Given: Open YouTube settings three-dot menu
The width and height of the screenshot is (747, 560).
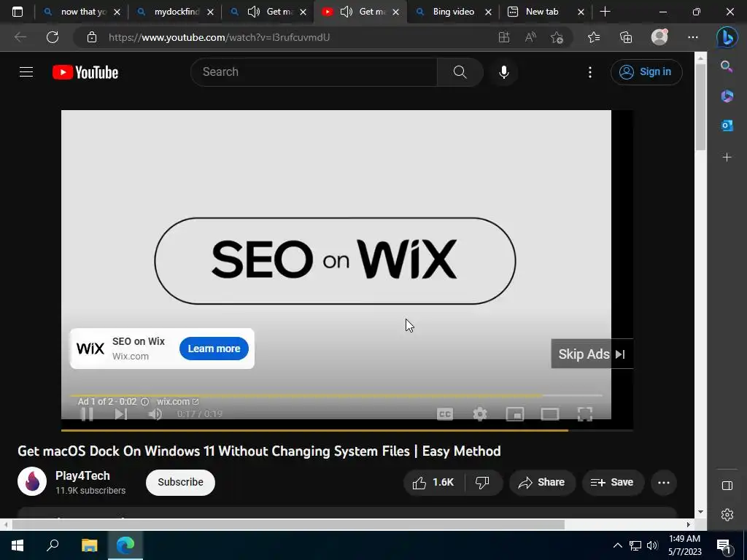Looking at the screenshot, I should pyautogui.click(x=589, y=72).
